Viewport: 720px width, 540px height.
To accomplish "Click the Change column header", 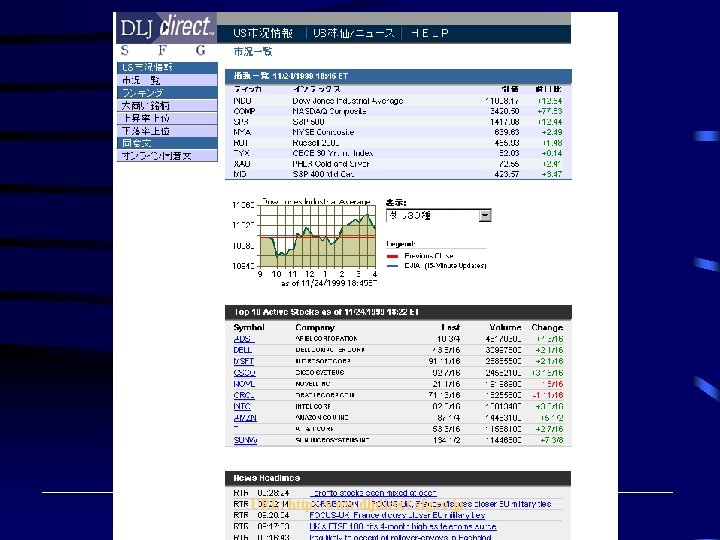I will click(547, 327).
